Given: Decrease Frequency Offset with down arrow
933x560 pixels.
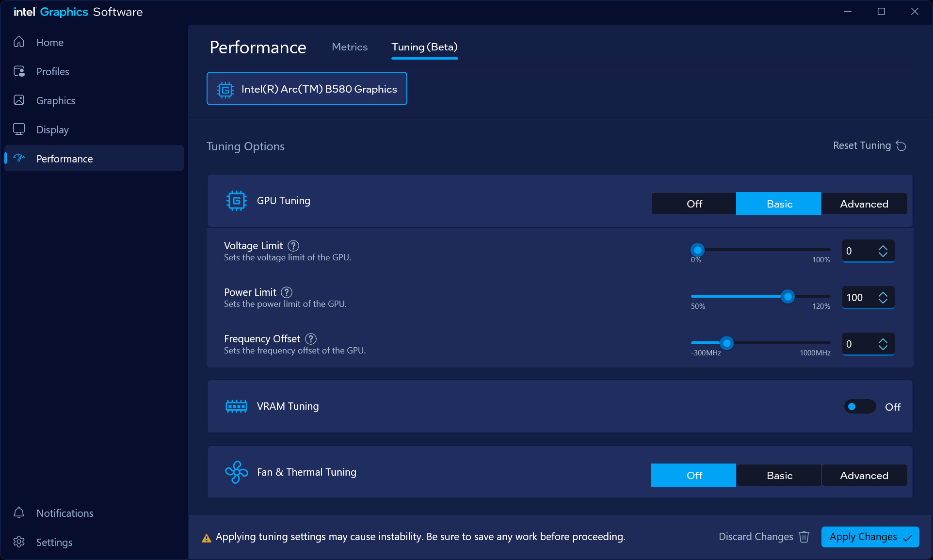Looking at the screenshot, I should pos(883,348).
